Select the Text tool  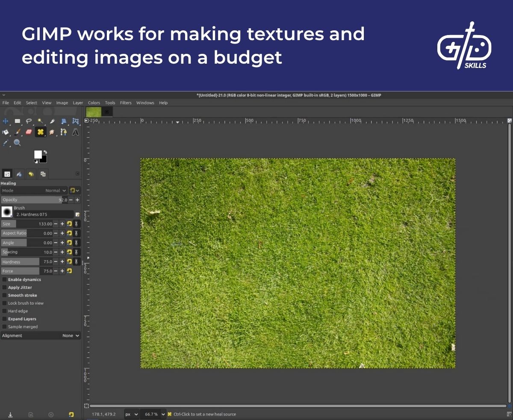click(x=75, y=132)
